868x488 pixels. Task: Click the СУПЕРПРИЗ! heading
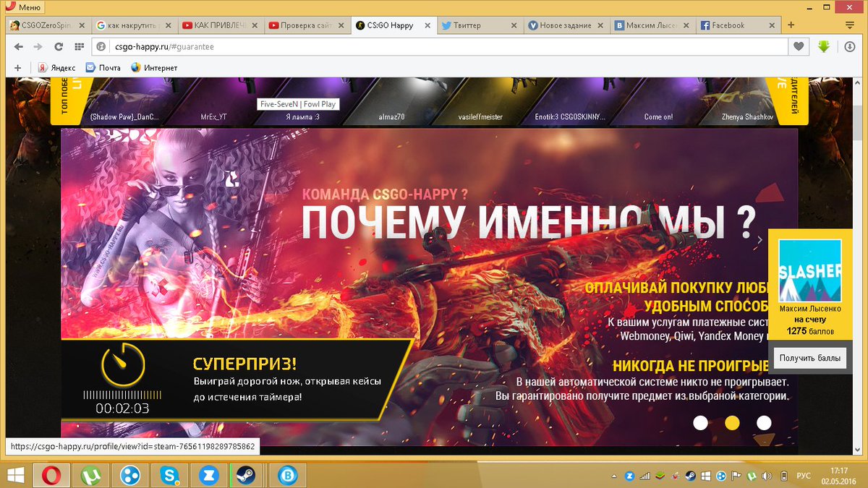click(x=244, y=364)
